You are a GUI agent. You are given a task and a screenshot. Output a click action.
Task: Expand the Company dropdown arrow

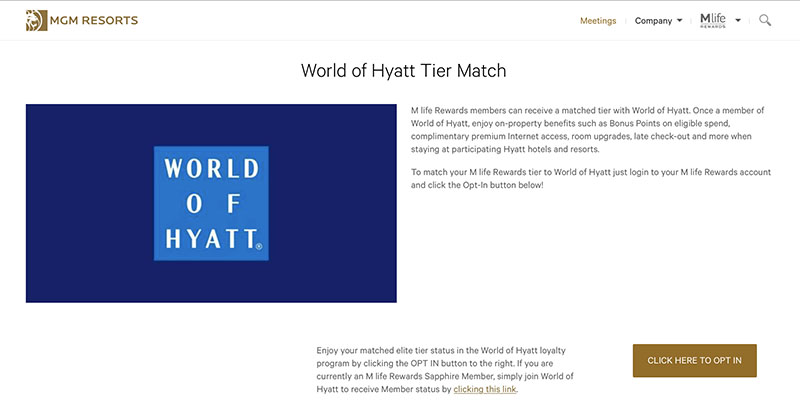click(x=679, y=21)
